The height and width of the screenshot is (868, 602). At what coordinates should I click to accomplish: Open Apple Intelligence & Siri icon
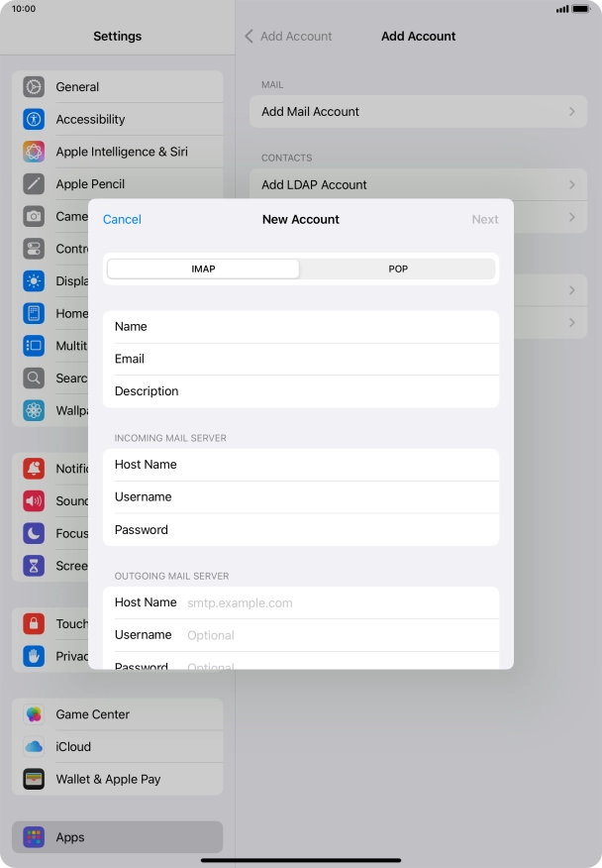(35, 152)
